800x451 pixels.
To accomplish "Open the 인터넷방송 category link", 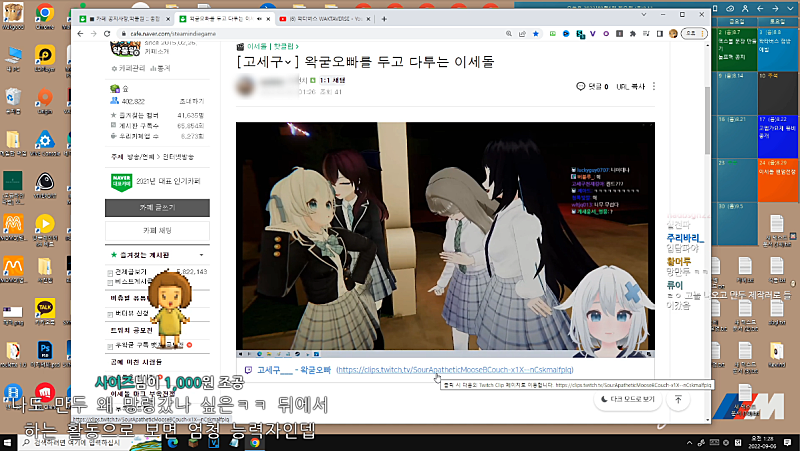I will tap(178, 157).
